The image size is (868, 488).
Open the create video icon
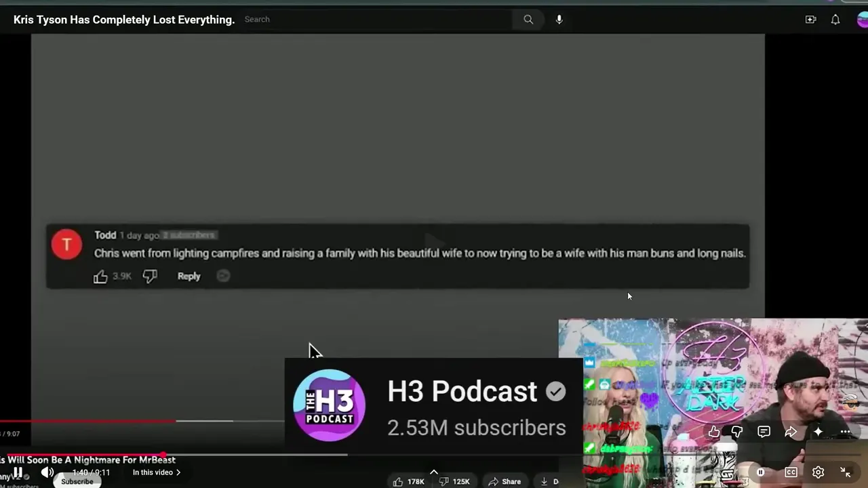coord(810,20)
